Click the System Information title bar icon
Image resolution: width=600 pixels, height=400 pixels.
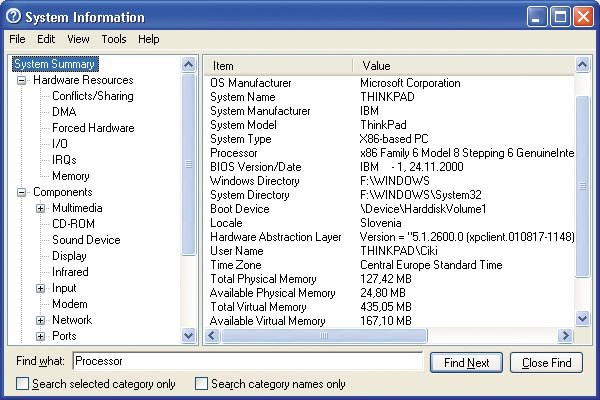pyautogui.click(x=14, y=16)
